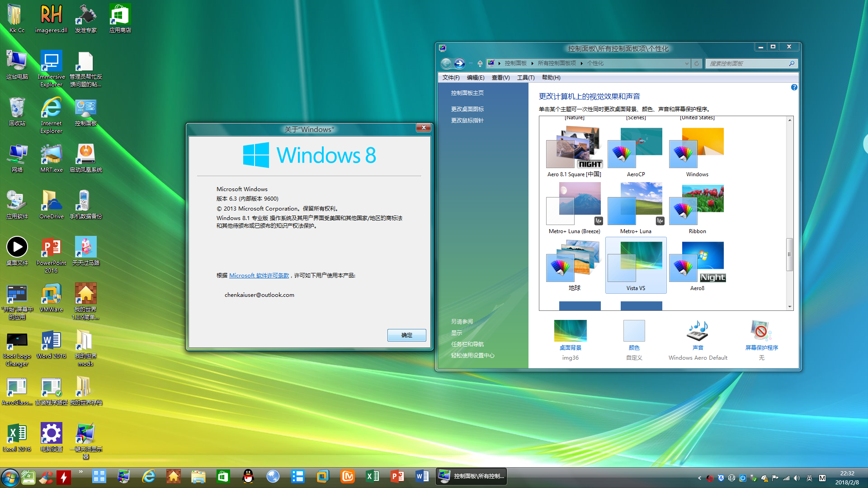Open the 文件(F) menu
Screen dimensions: 868x488
click(x=451, y=78)
